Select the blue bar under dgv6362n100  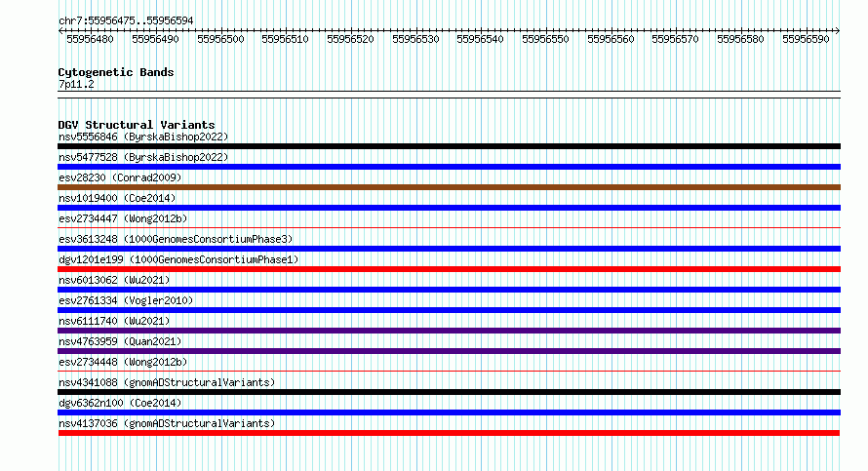point(449,412)
